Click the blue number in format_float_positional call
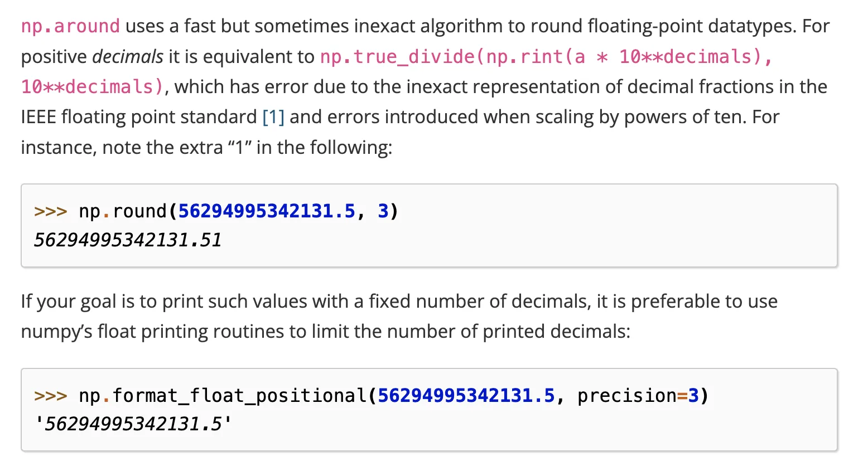The width and height of the screenshot is (868, 466). [x=466, y=396]
